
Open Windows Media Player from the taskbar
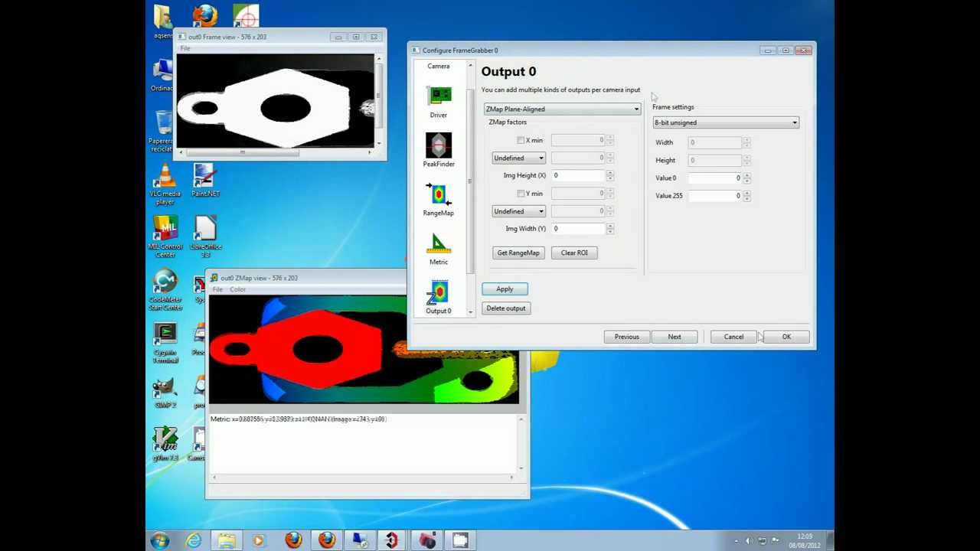259,541
